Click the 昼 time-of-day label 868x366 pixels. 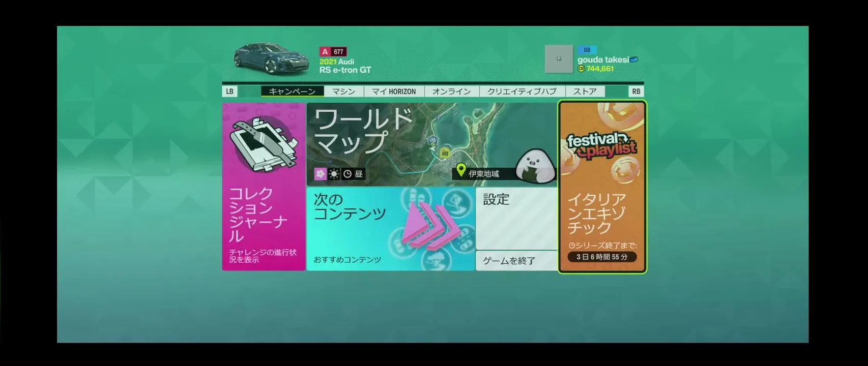pyautogui.click(x=359, y=174)
